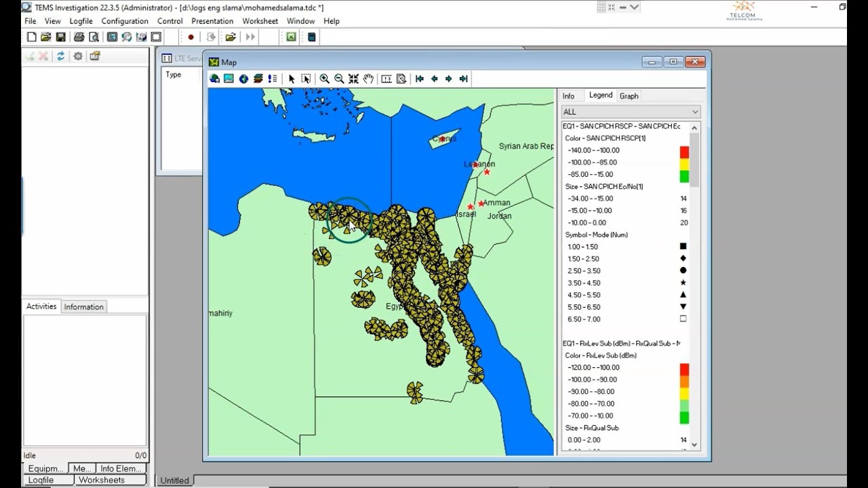Open the Logfile menu
This screenshot has height=488, width=868.
tap(81, 21)
